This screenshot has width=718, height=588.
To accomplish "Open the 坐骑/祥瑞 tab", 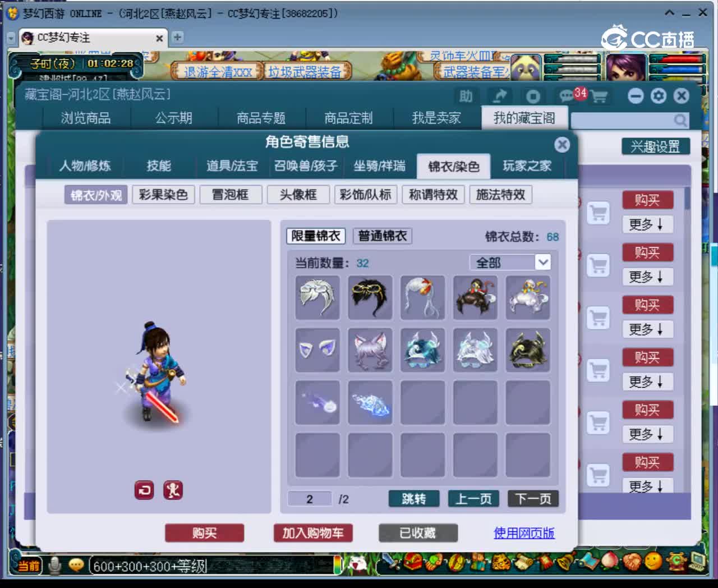I will 379,166.
